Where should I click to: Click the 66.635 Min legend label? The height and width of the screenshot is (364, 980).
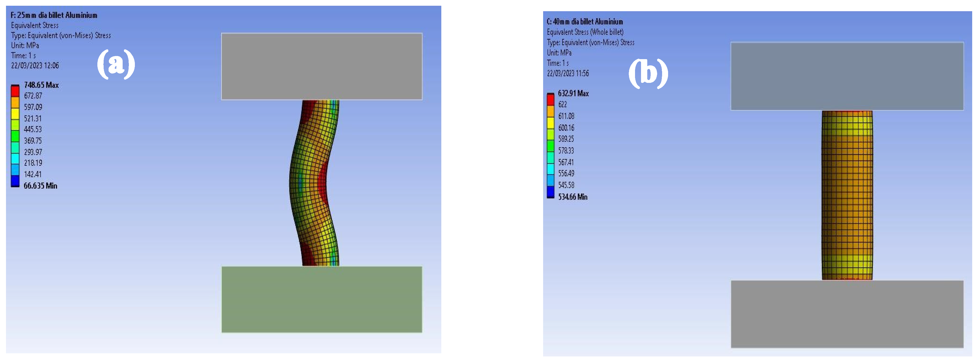click(40, 186)
